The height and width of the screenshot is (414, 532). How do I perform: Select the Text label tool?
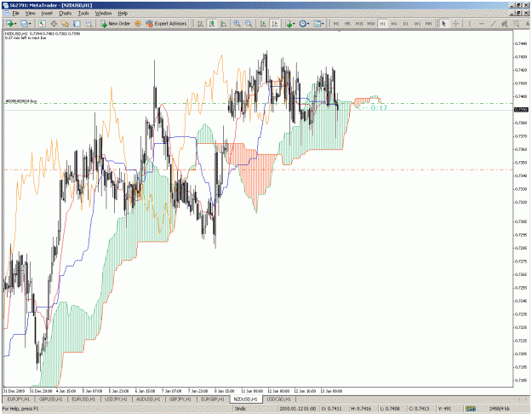(x=527, y=24)
